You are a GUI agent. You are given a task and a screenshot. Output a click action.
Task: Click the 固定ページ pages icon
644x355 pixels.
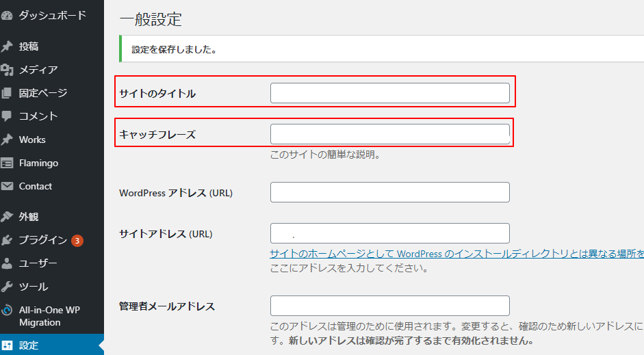8,93
